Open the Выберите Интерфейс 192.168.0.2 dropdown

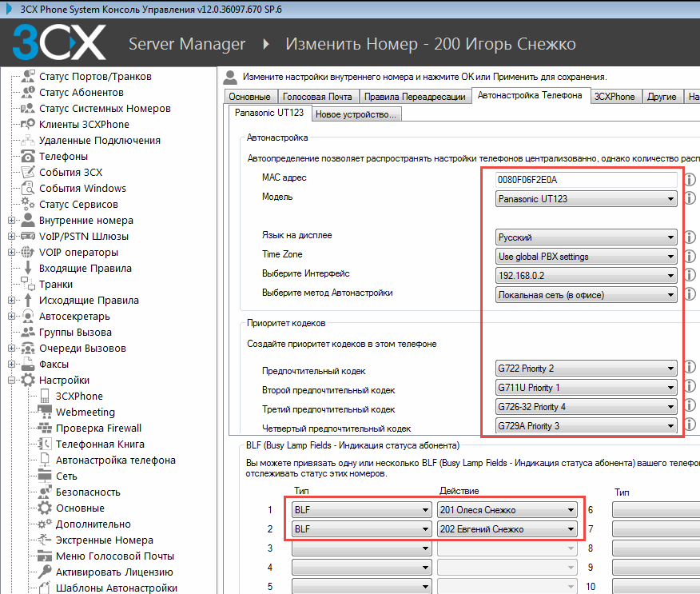[587, 276]
